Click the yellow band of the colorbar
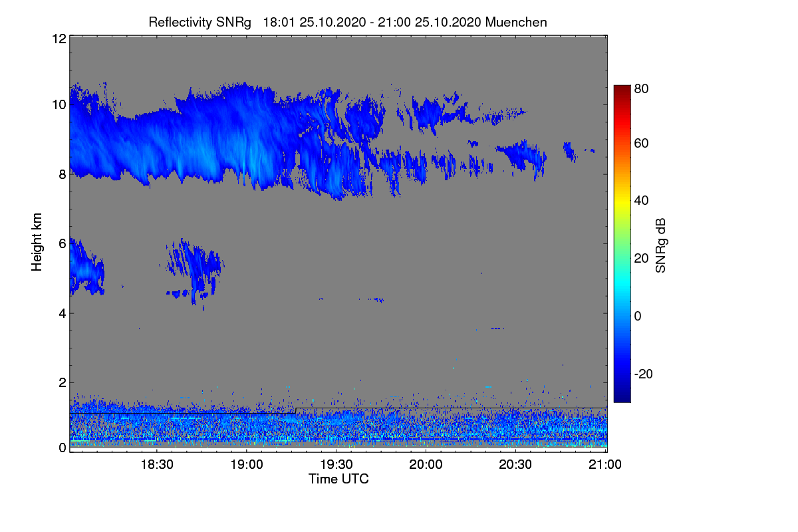 click(x=621, y=203)
